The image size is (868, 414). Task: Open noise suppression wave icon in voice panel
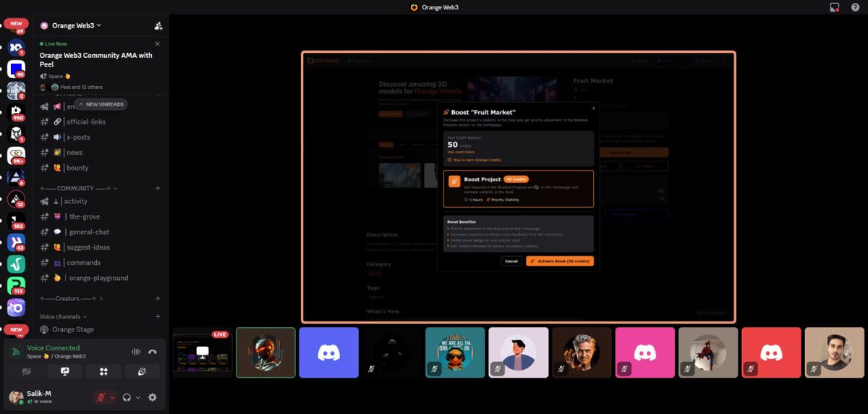(x=135, y=352)
